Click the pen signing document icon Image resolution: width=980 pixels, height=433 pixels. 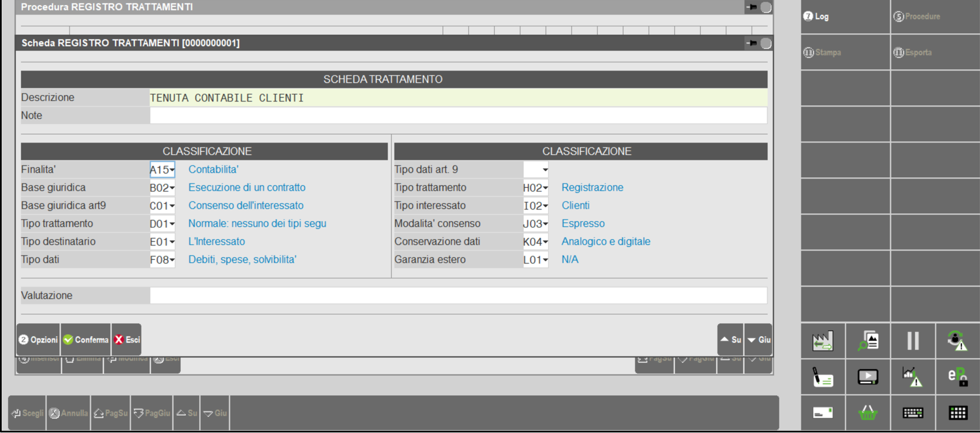point(822,377)
